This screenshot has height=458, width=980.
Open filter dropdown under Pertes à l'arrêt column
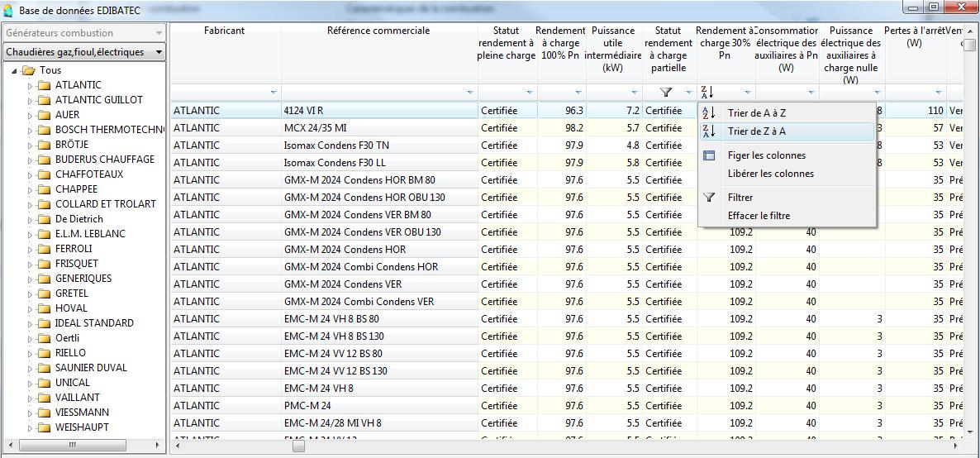click(x=939, y=93)
